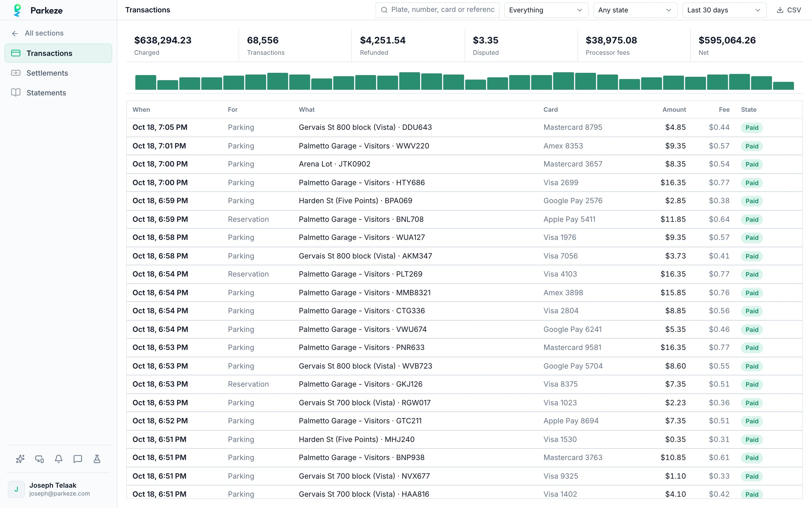Open the chat bubble icon
This screenshot has width=812, height=508.
coord(78,459)
